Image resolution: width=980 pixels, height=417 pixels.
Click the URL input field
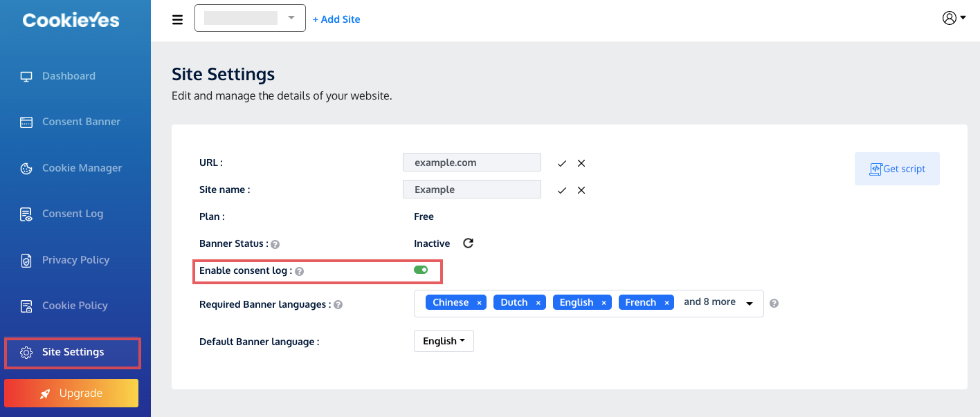coord(472,163)
